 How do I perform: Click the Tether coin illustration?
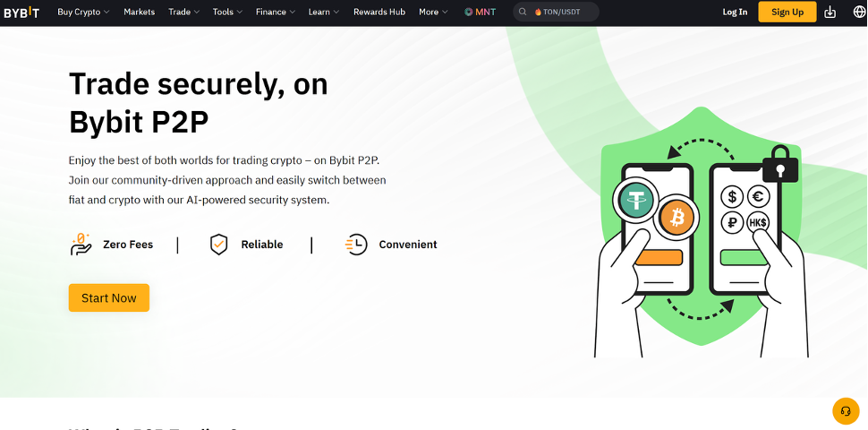point(636,200)
